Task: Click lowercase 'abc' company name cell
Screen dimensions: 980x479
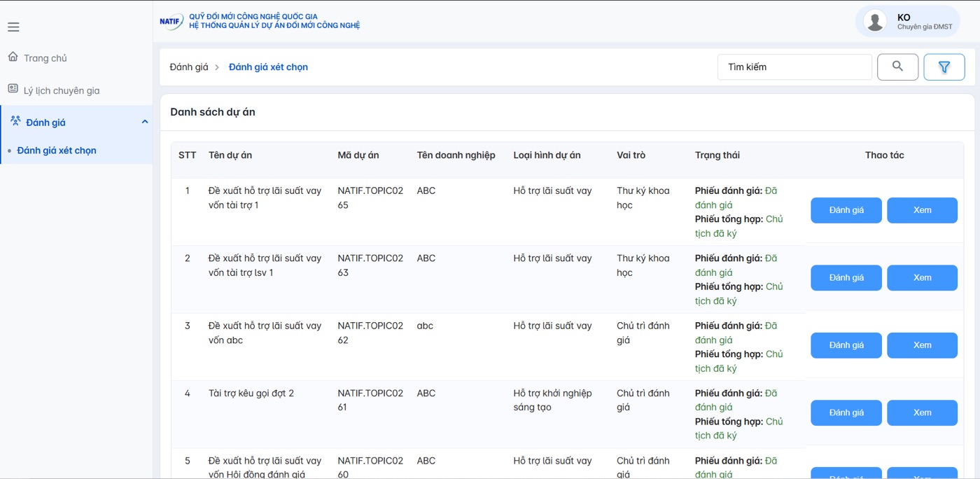Action: pyautogui.click(x=426, y=326)
